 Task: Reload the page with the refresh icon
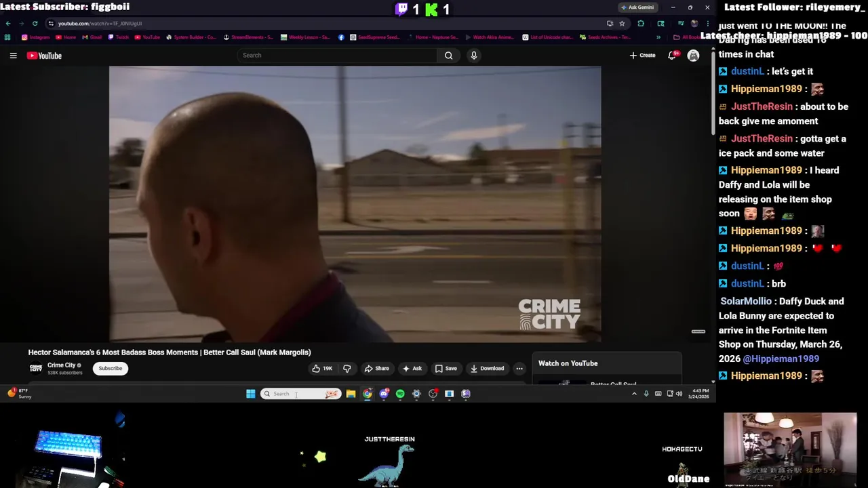pyautogui.click(x=35, y=24)
